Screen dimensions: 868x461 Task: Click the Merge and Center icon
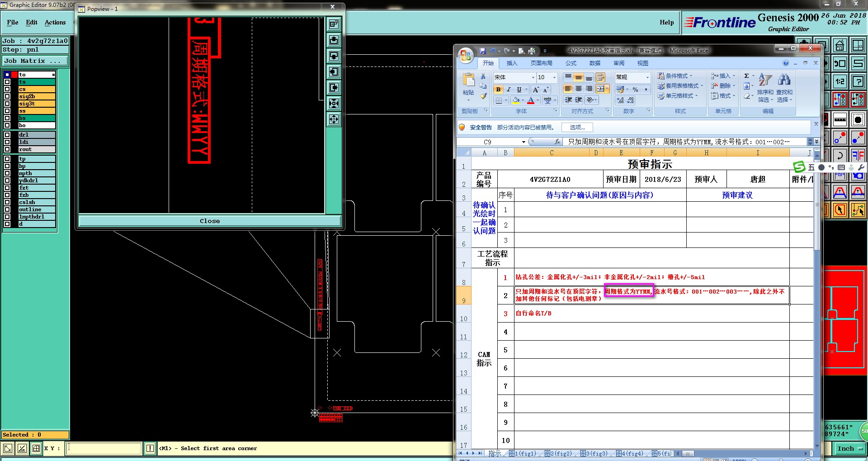tap(600, 89)
